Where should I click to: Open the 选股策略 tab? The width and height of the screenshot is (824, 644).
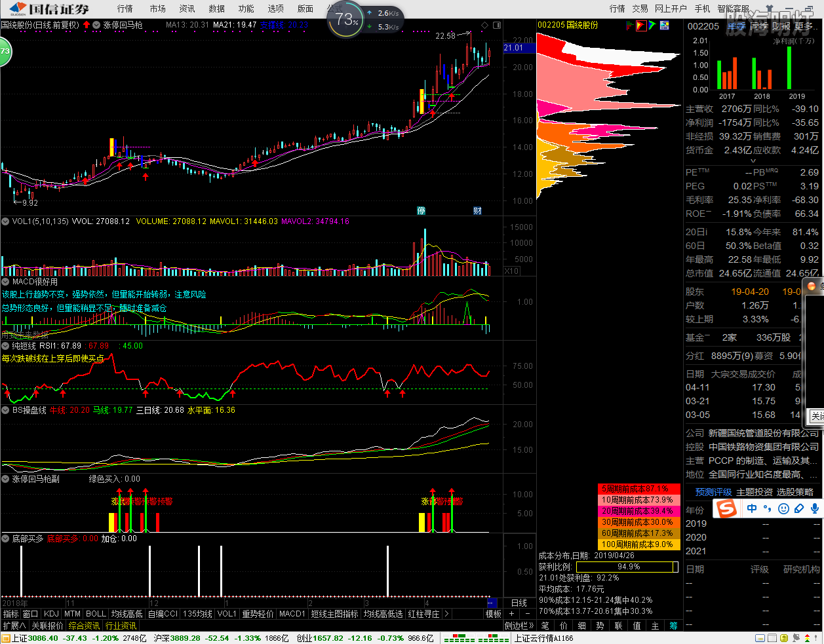click(x=795, y=492)
